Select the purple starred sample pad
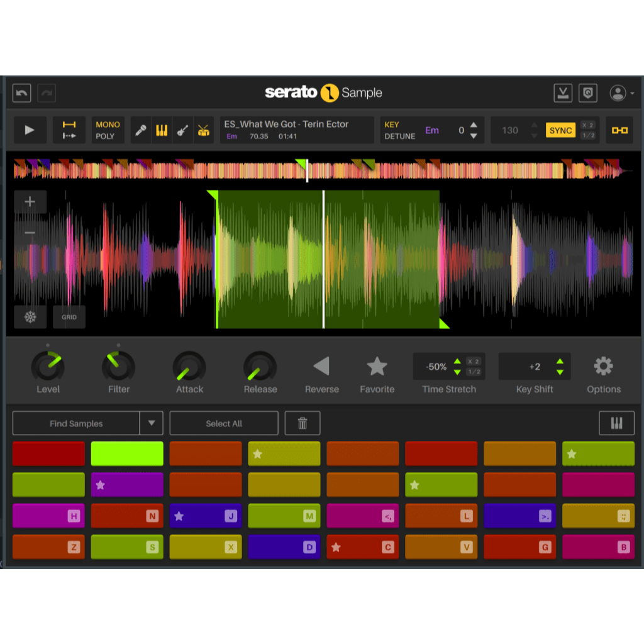644x644 pixels. pos(126,485)
